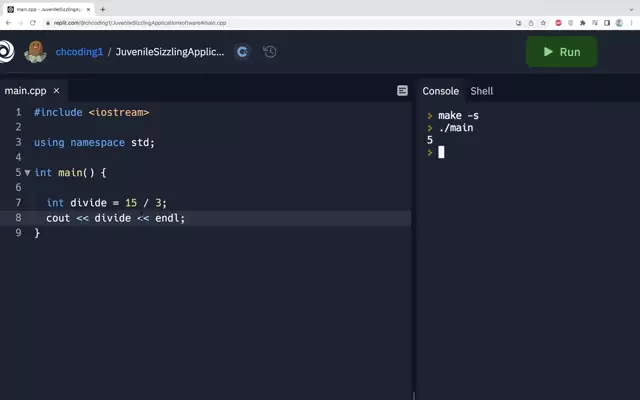Select the main.cpp browser tab
This screenshot has height=400, width=640.
point(48,9)
